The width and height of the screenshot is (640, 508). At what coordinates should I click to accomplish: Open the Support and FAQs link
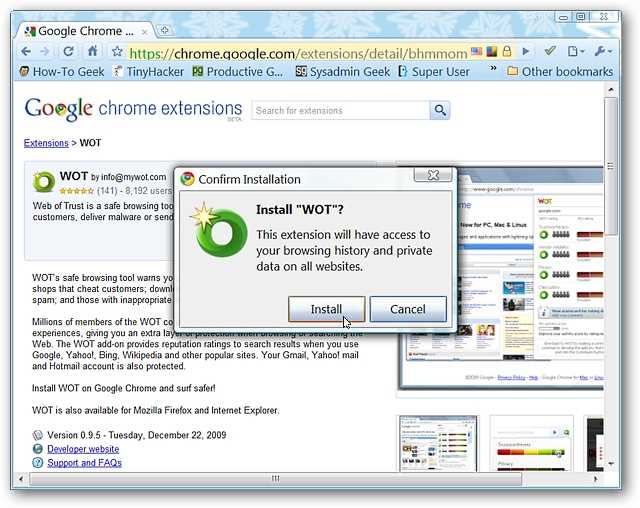click(84, 463)
